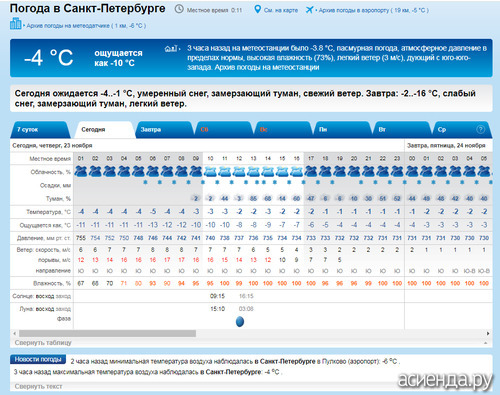Click the clock icon beside local time
Viewport: 500px width, 395px height.
179,9
